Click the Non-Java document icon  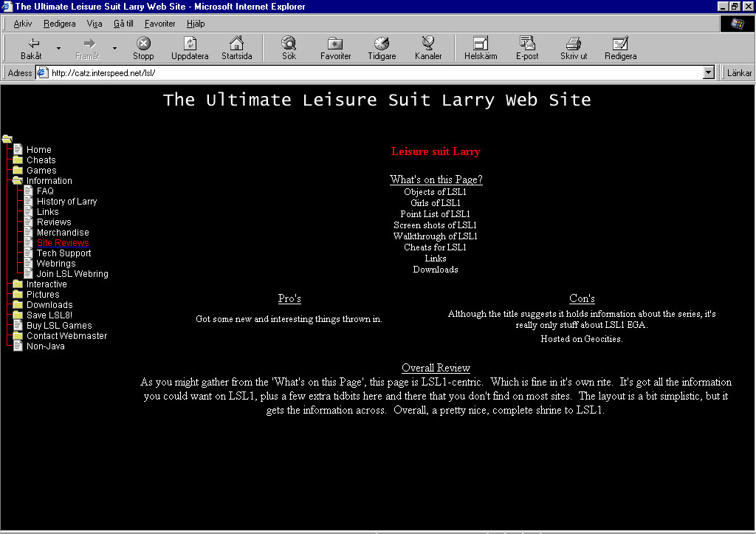18,346
